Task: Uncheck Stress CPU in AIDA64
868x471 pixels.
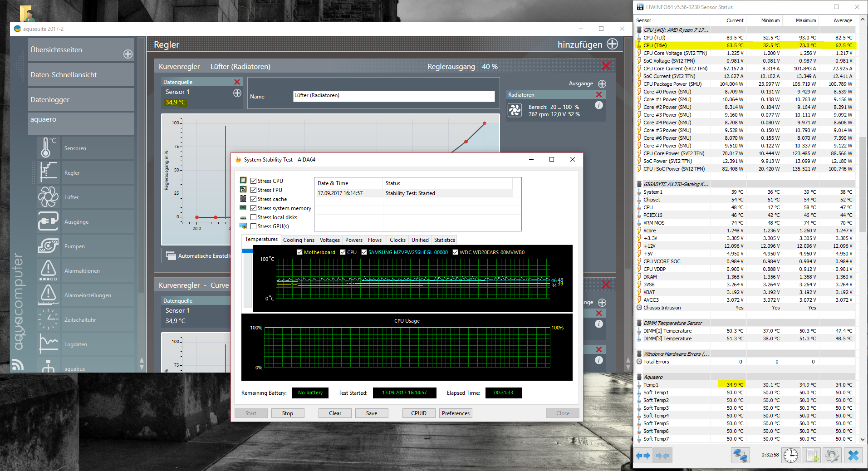Action: click(254, 181)
